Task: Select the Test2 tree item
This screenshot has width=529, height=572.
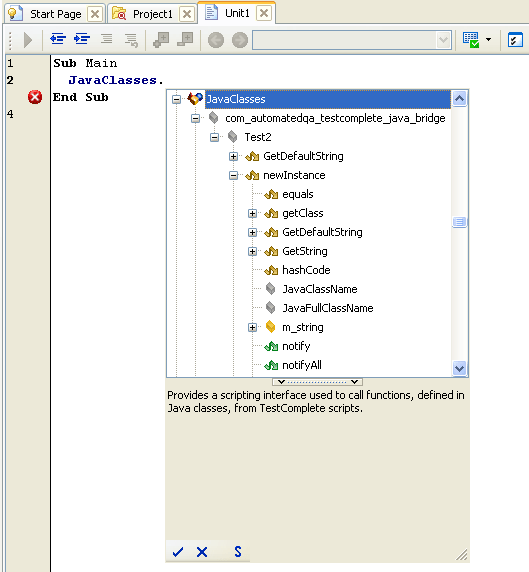Action: click(258, 137)
